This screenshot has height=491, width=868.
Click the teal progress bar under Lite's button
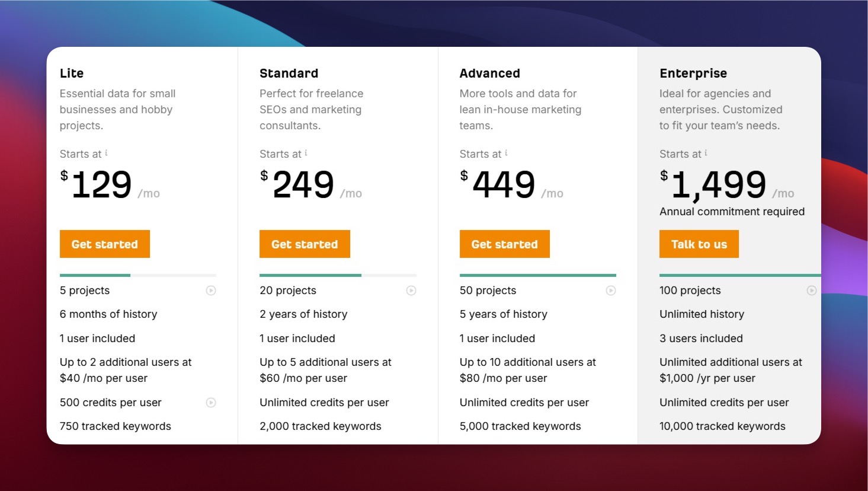click(95, 275)
